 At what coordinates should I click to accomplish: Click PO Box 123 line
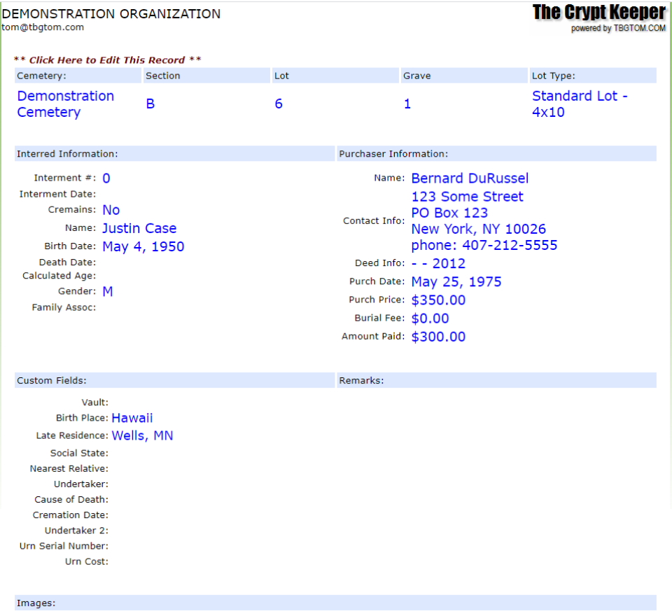[449, 213]
